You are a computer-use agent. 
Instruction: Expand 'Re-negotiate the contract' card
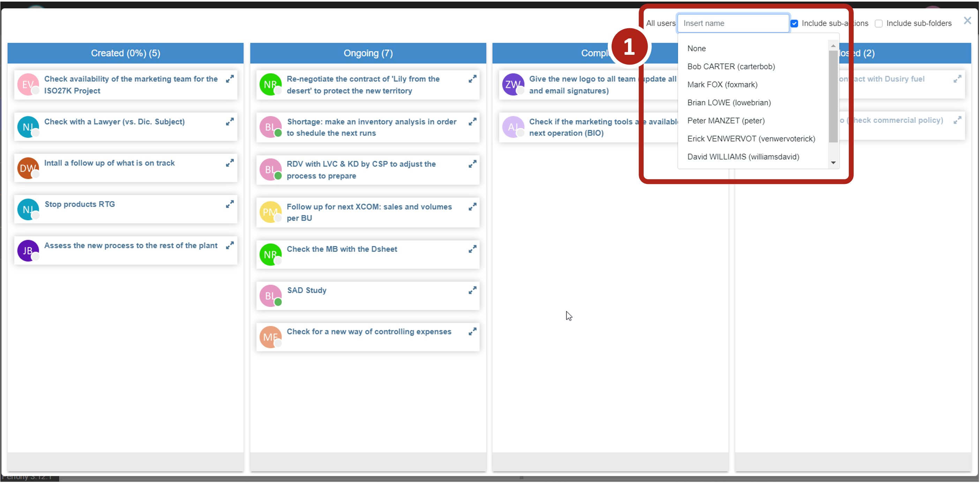point(472,79)
